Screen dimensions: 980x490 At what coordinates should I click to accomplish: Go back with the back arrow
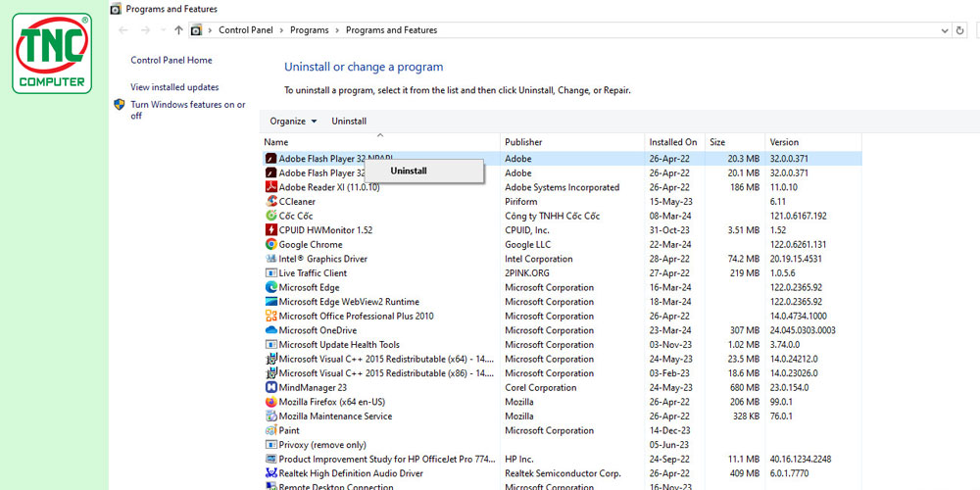coord(123,30)
